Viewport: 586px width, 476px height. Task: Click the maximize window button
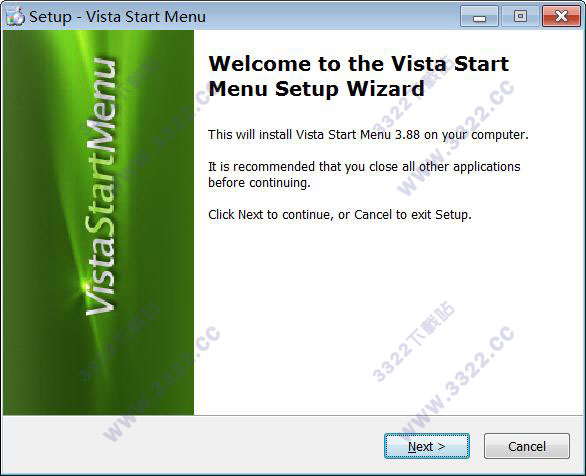(x=520, y=16)
